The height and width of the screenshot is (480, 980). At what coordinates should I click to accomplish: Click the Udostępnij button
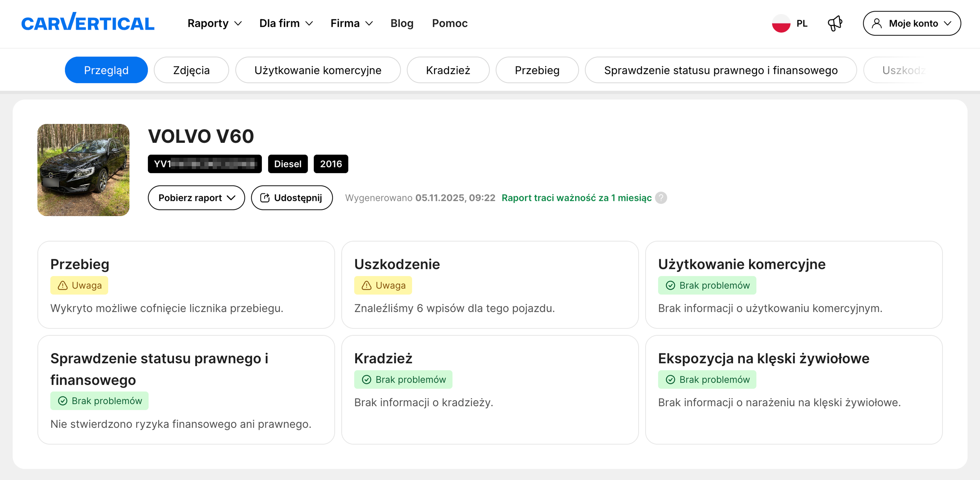[292, 198]
